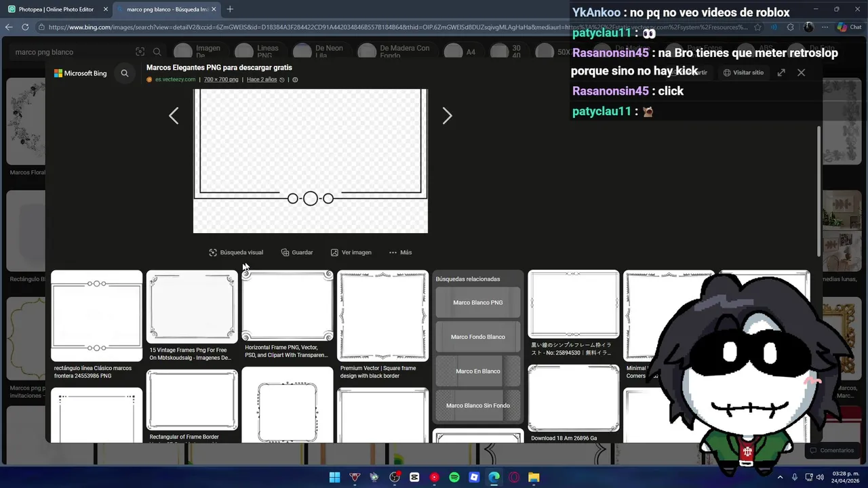Open Windows Start menu
868x488 pixels.
334,477
